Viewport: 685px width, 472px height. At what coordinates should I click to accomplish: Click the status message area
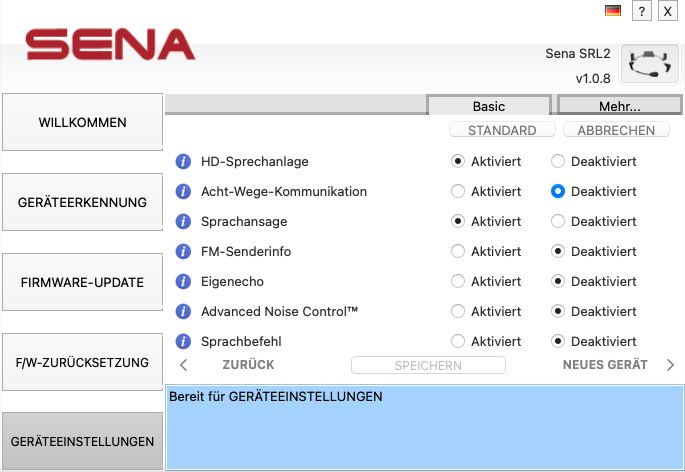tap(424, 427)
